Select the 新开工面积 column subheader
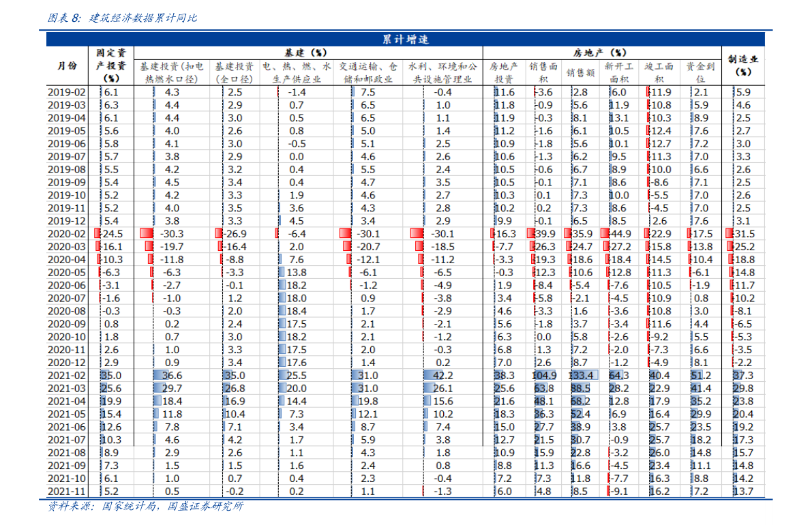Image resolution: width=812 pixels, height=525 pixels. (620, 72)
